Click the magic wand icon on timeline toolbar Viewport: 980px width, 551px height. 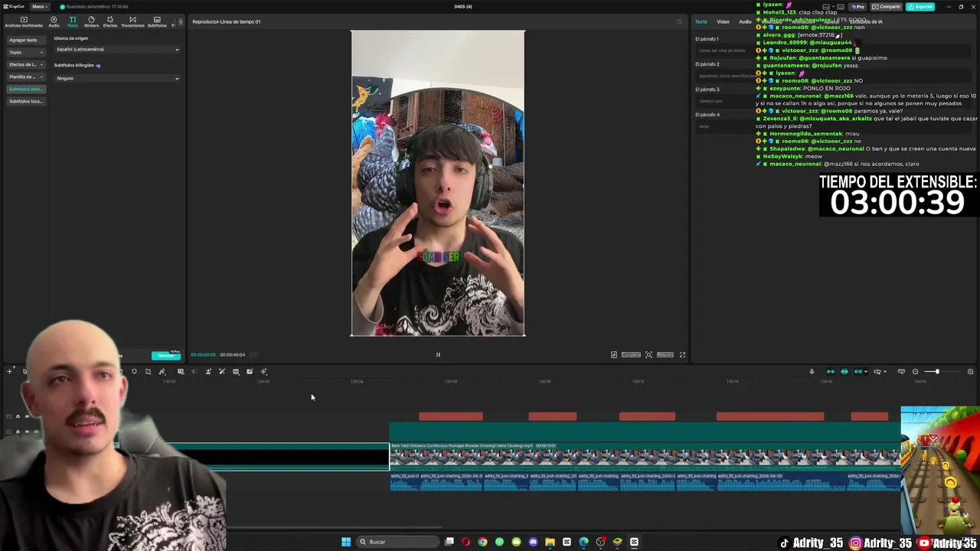[222, 372]
